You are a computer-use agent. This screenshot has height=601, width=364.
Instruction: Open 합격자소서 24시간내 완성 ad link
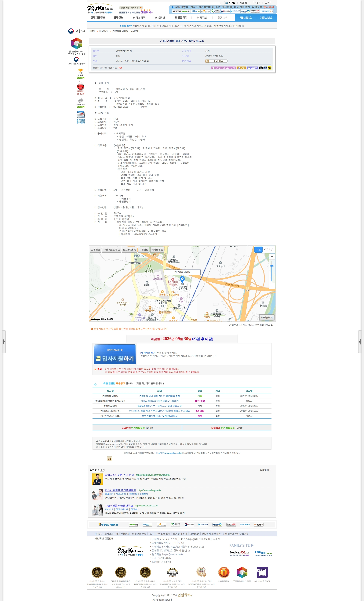pyautogui.click(x=119, y=475)
